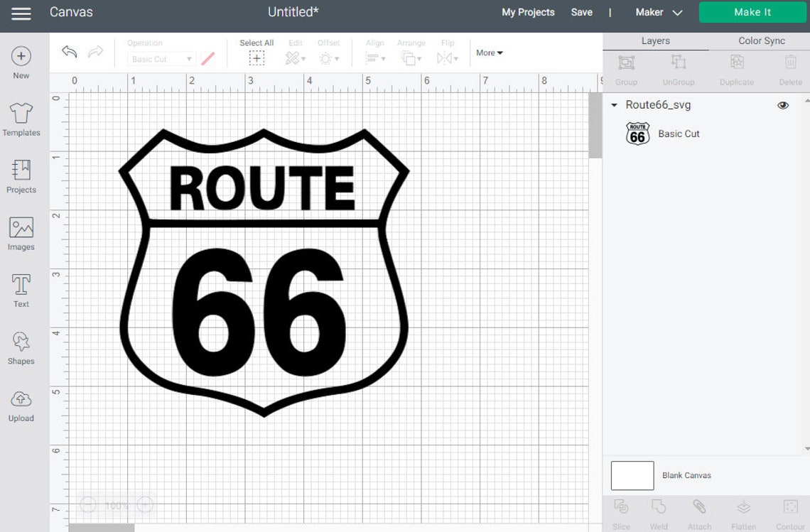Open the Shapes tool
This screenshot has height=532, width=810.
coord(21,346)
